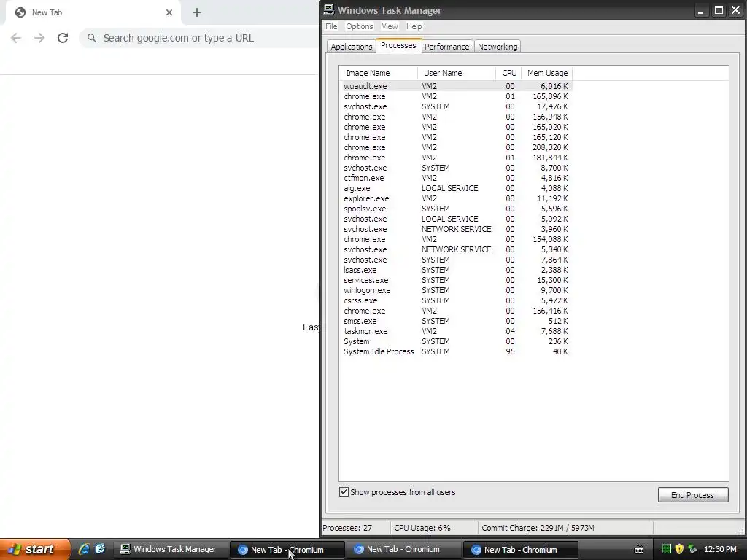Select svchost.exe using 17,476 K memory
Image resolution: width=747 pixels, height=560 pixels.
coord(456,106)
